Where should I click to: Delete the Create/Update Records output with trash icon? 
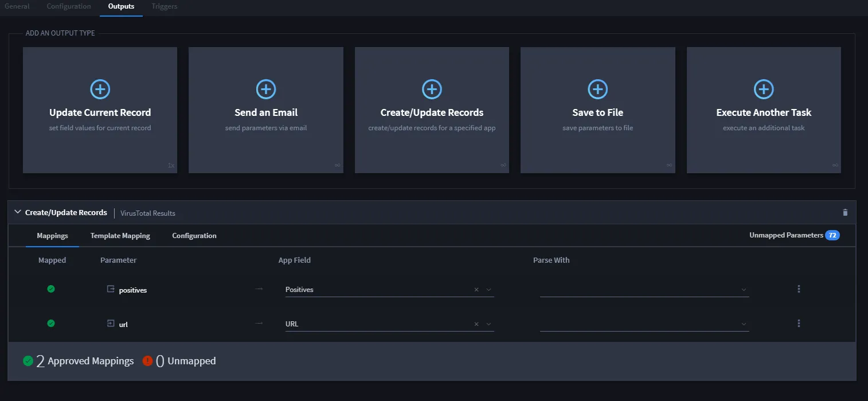click(x=845, y=212)
